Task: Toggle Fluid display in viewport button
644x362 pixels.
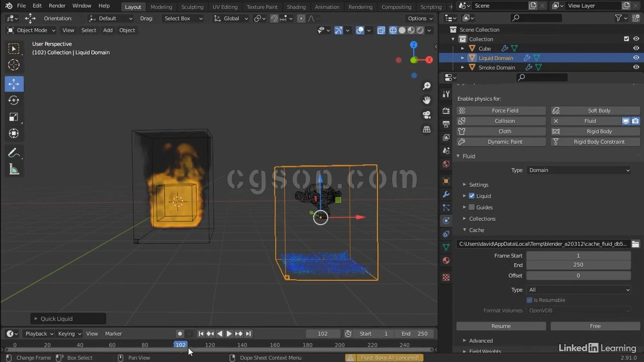Action: click(x=625, y=121)
